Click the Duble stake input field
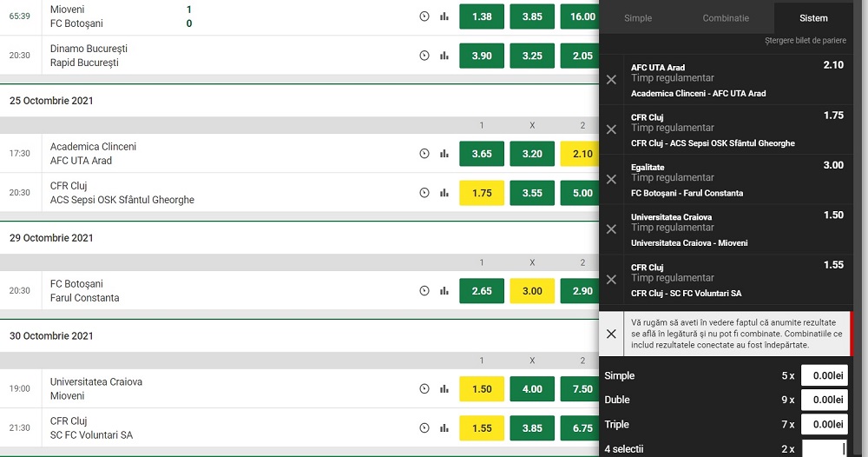This screenshot has height=457, width=868. (x=824, y=401)
